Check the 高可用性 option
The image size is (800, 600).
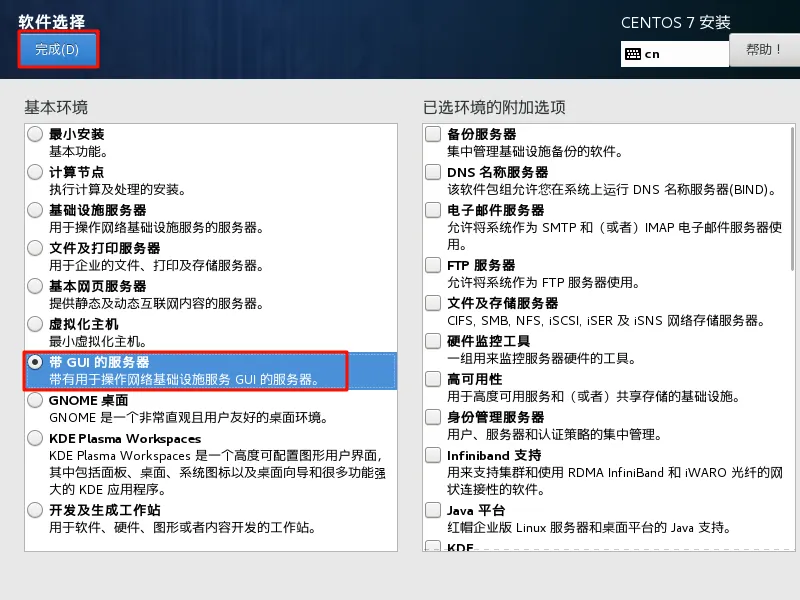click(433, 379)
